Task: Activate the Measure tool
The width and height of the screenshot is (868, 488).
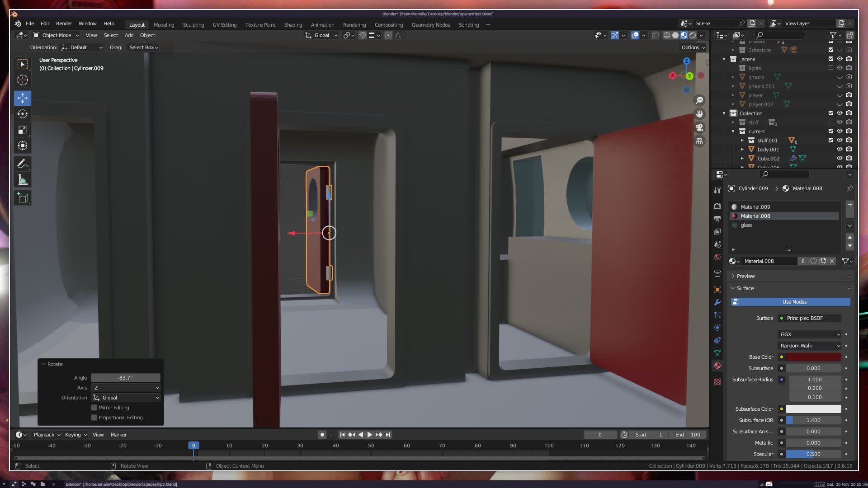Action: pyautogui.click(x=23, y=180)
